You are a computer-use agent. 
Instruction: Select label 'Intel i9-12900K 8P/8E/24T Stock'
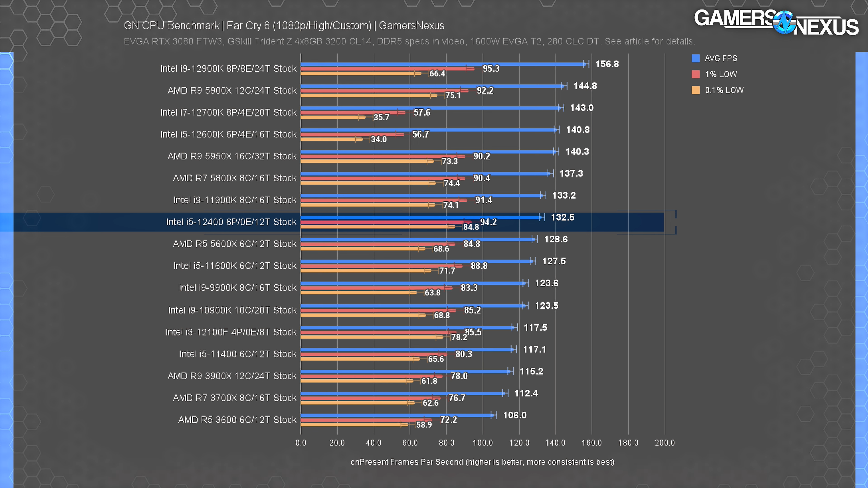228,69
